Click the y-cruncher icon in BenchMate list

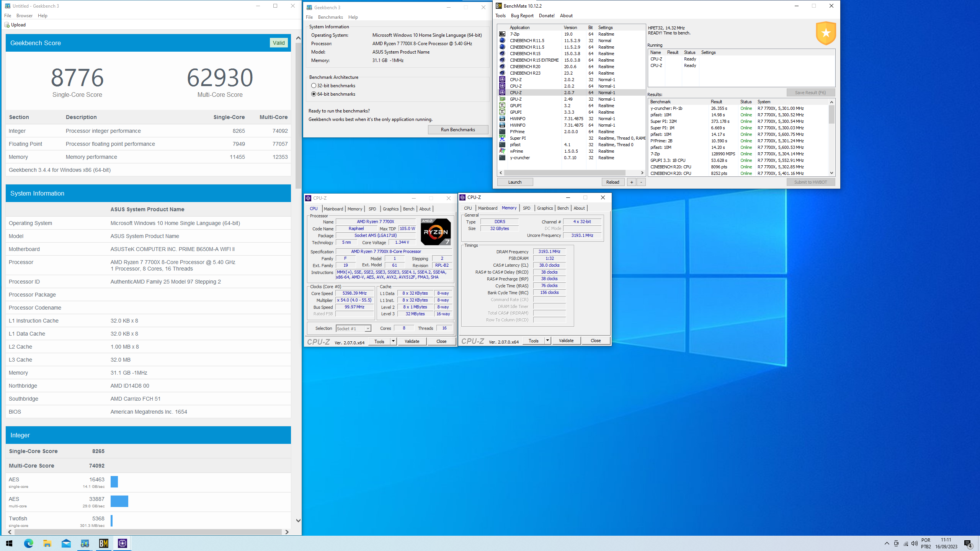pyautogui.click(x=502, y=158)
